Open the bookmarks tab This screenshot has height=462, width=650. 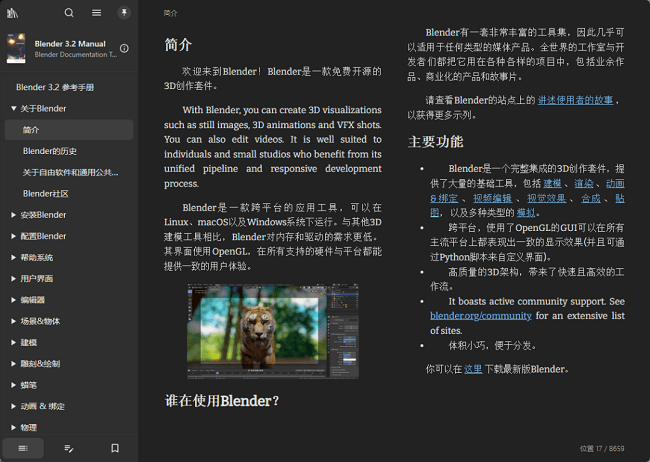[x=115, y=448]
